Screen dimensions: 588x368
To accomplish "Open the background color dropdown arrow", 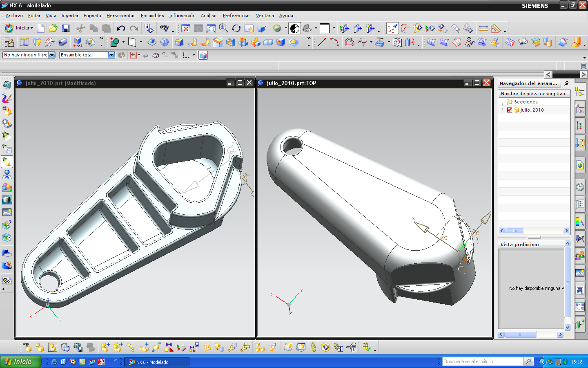I will pos(334,28).
